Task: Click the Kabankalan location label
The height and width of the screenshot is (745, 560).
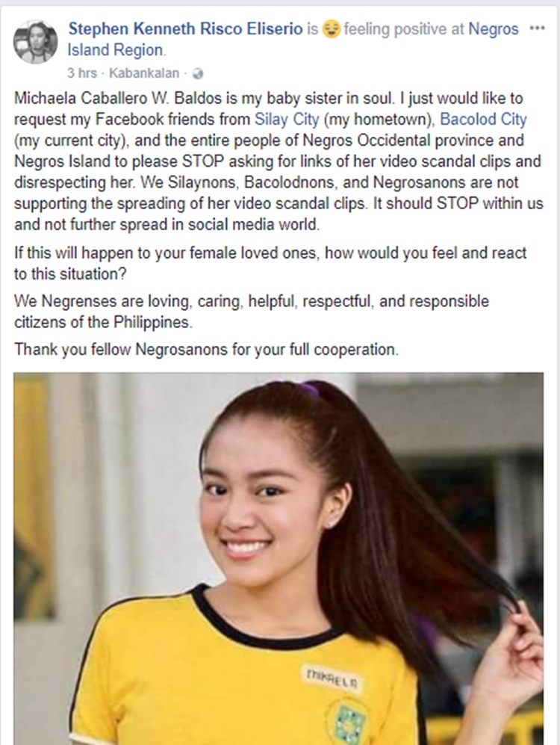Action: 144,73
